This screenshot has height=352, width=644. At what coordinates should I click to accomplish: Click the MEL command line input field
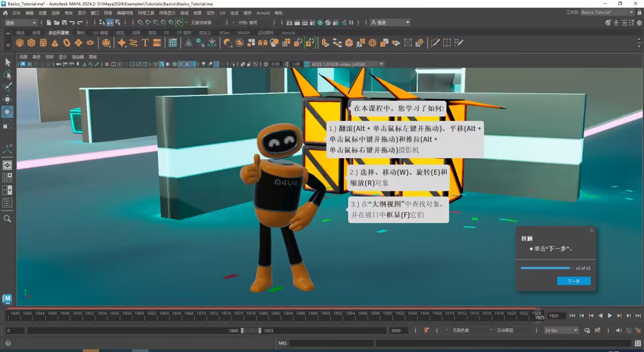click(x=331, y=343)
